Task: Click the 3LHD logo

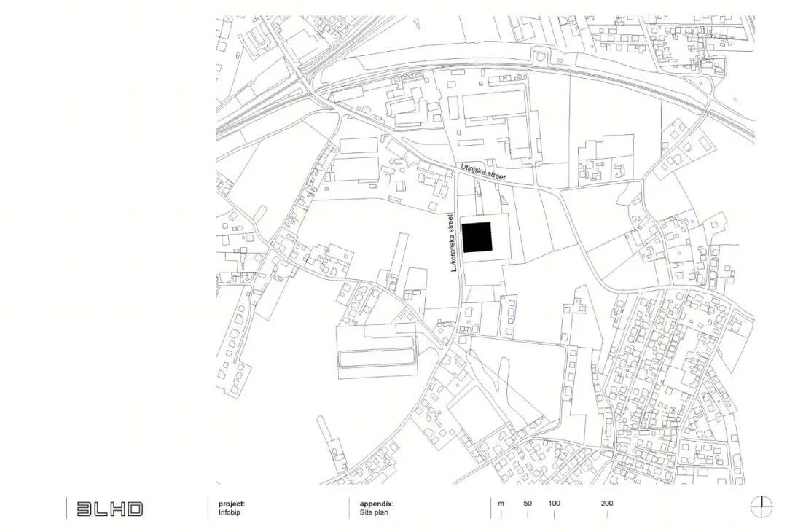Action: pyautogui.click(x=109, y=509)
